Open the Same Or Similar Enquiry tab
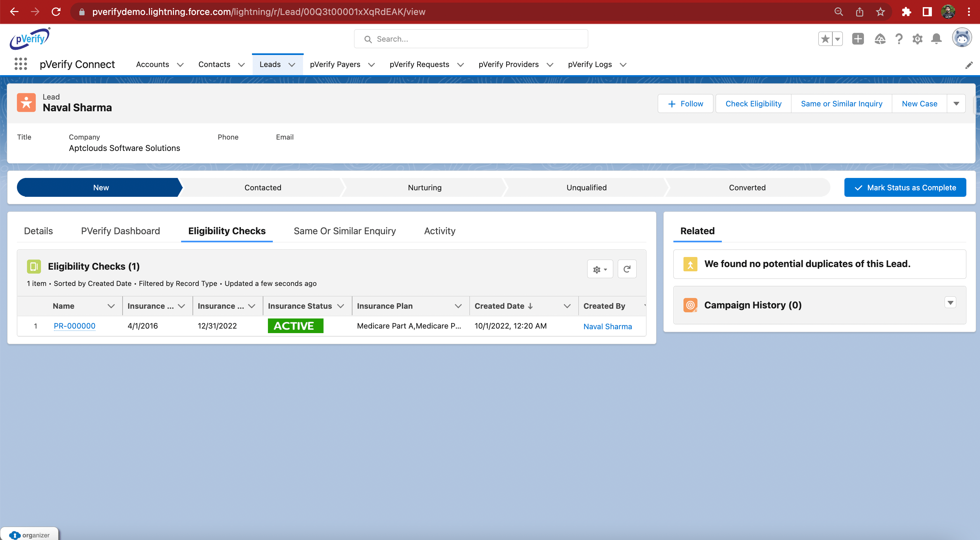Screen dimensions: 980x540 coord(345,231)
